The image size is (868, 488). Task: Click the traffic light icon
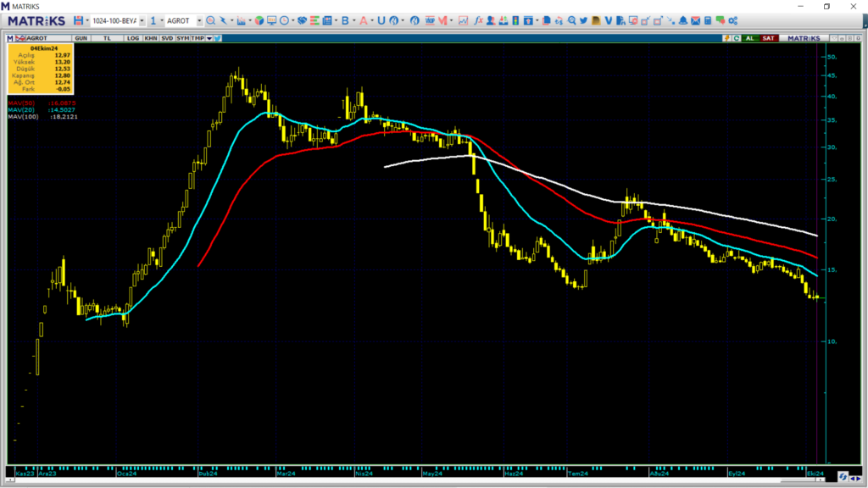tap(515, 20)
